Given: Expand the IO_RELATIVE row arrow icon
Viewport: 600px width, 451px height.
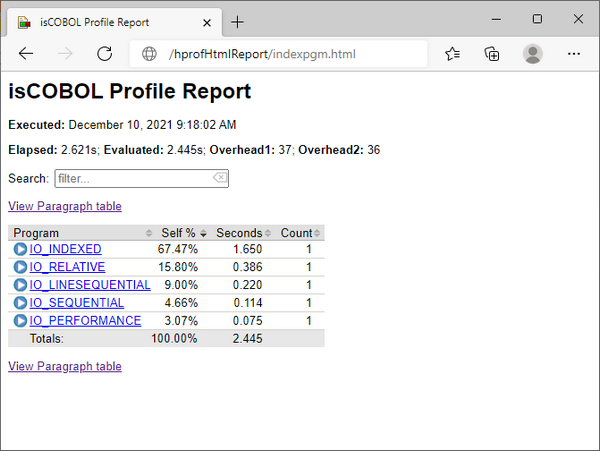Looking at the screenshot, I should [x=20, y=267].
